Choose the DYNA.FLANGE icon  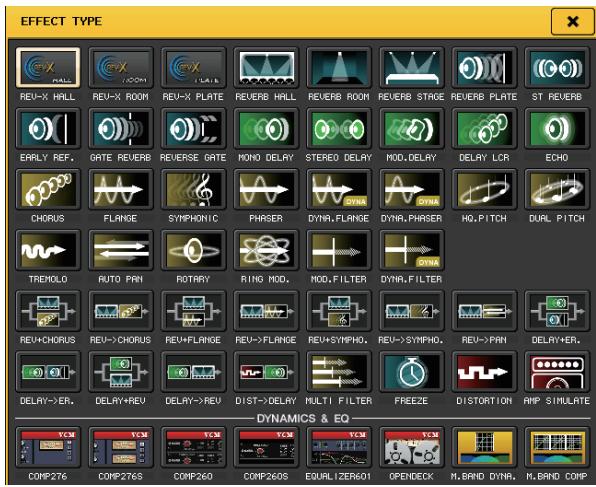(x=339, y=189)
